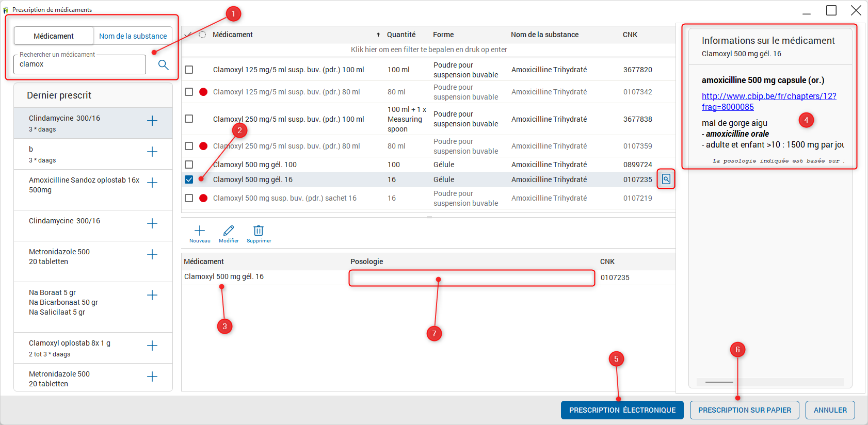Click the Modifier pencil icon

229,231
